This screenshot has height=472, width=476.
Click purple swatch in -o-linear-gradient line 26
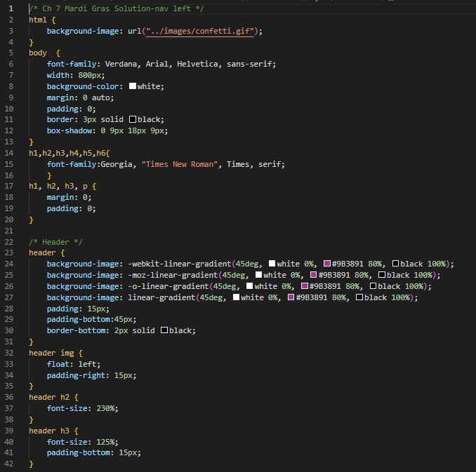[305, 285]
